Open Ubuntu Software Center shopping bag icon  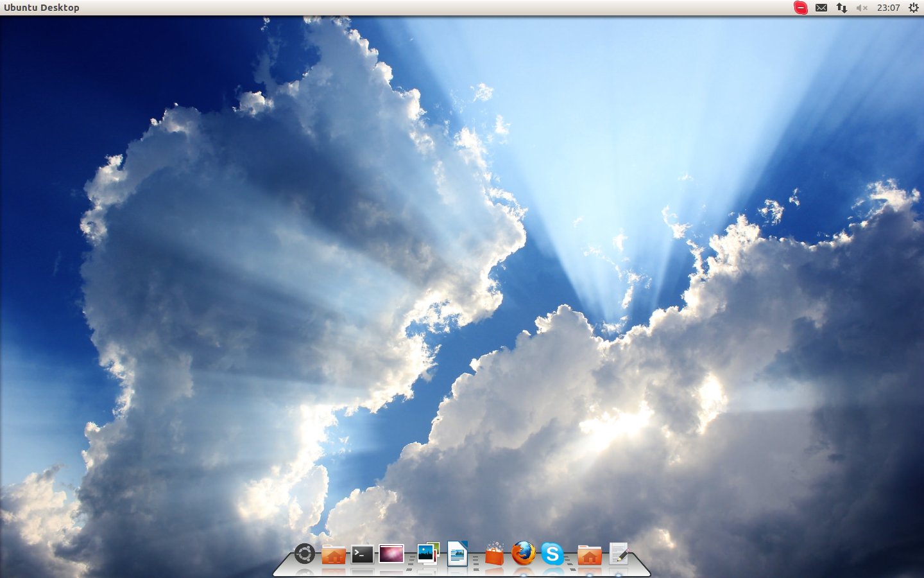pos(495,554)
